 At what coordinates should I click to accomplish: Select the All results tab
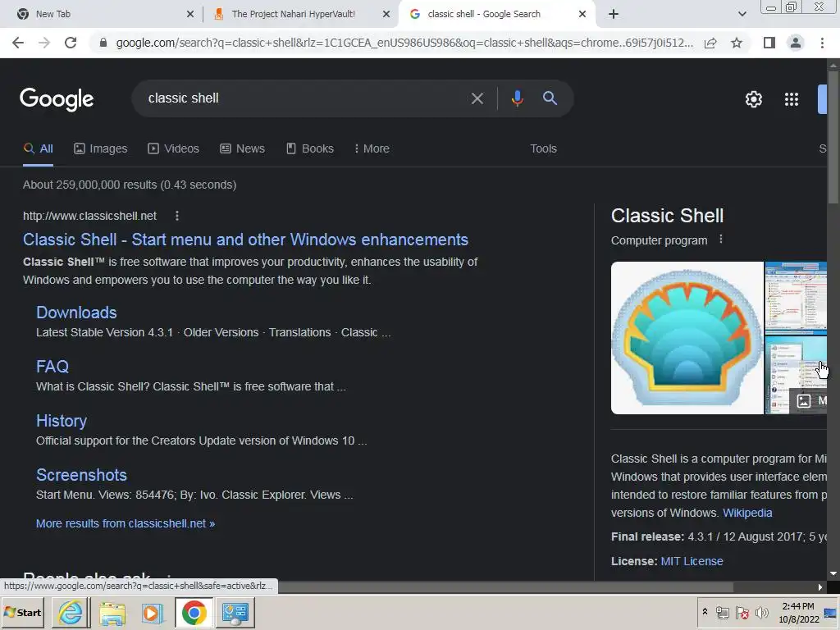(38, 148)
